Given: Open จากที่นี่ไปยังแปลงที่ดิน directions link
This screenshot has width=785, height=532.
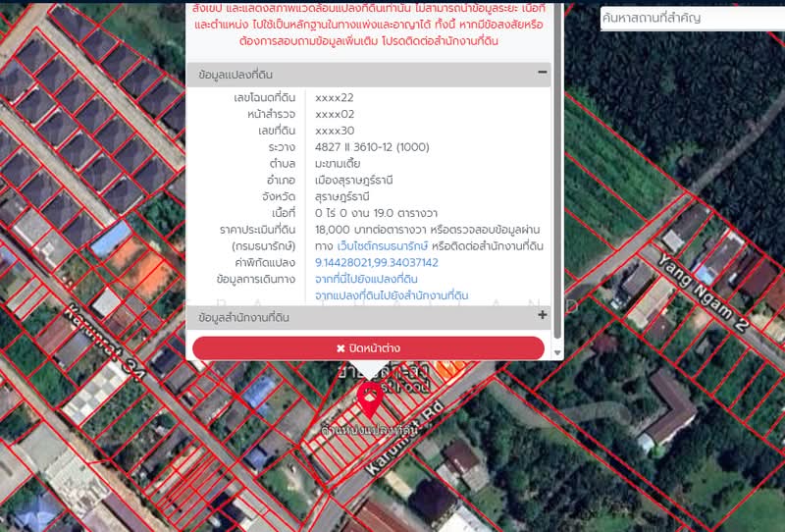Looking at the screenshot, I should click(366, 279).
